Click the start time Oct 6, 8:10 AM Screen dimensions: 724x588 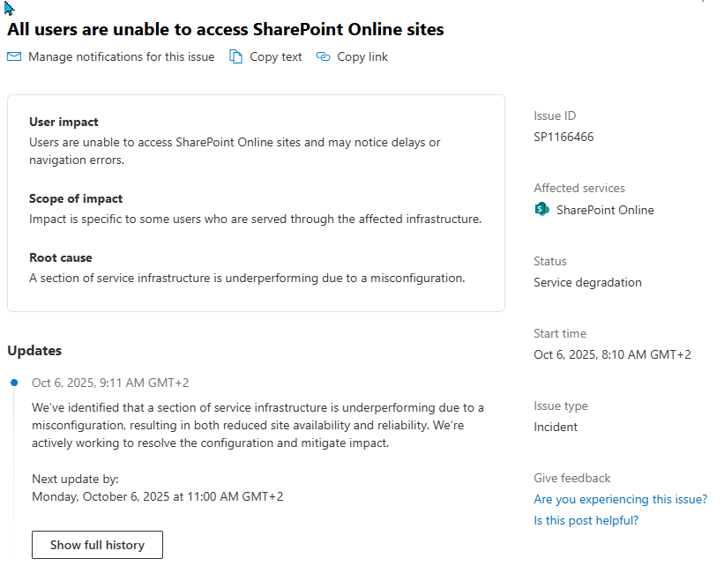point(612,354)
